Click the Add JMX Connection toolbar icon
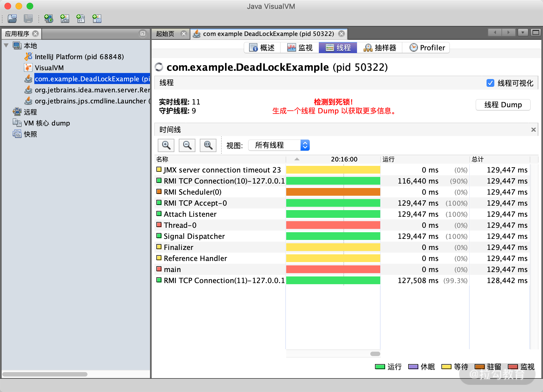 [x=65, y=19]
